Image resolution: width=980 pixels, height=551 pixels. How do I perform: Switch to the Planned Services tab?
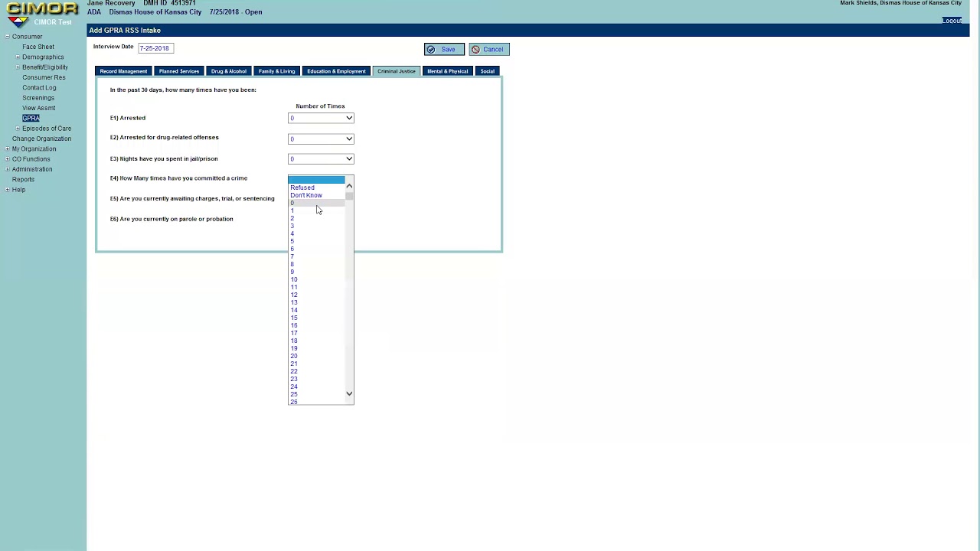click(x=178, y=71)
